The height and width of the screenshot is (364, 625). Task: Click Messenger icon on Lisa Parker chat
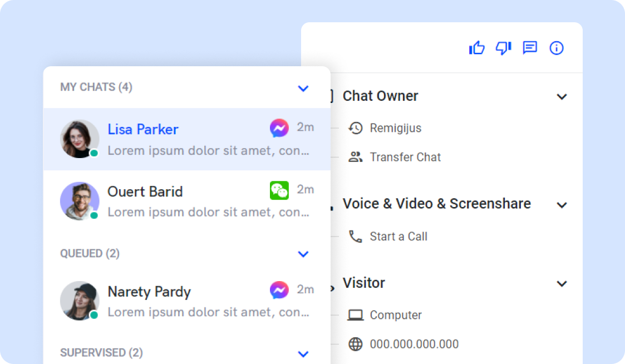tap(279, 129)
